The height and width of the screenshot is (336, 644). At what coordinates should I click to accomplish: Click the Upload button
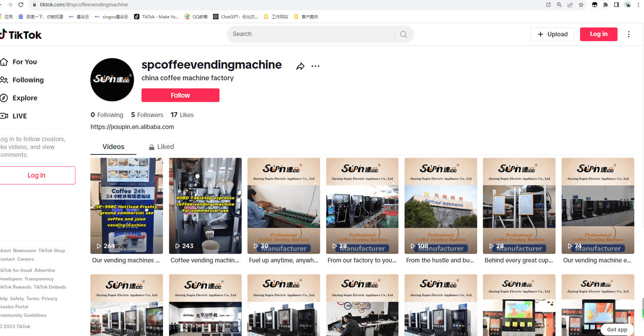552,34
